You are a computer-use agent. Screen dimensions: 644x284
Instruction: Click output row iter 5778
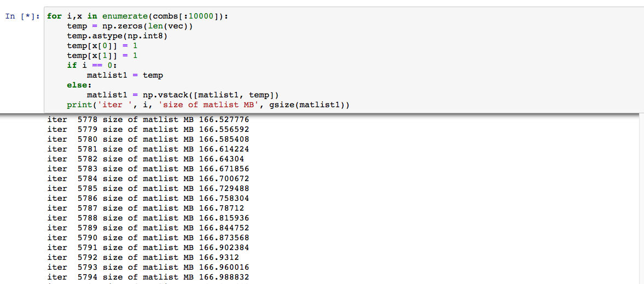[x=148, y=120]
